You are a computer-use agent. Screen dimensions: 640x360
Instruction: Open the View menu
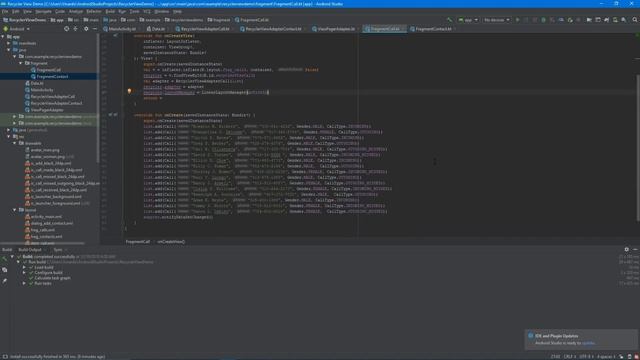click(27, 11)
